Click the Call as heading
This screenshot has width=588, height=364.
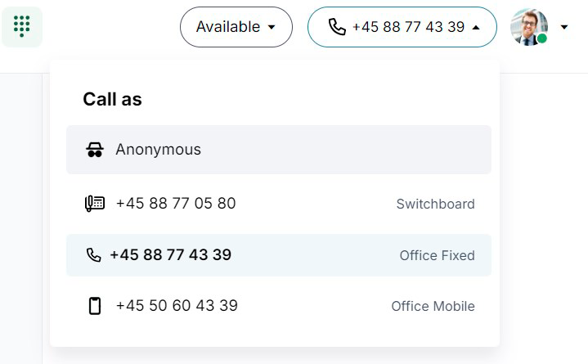click(113, 100)
